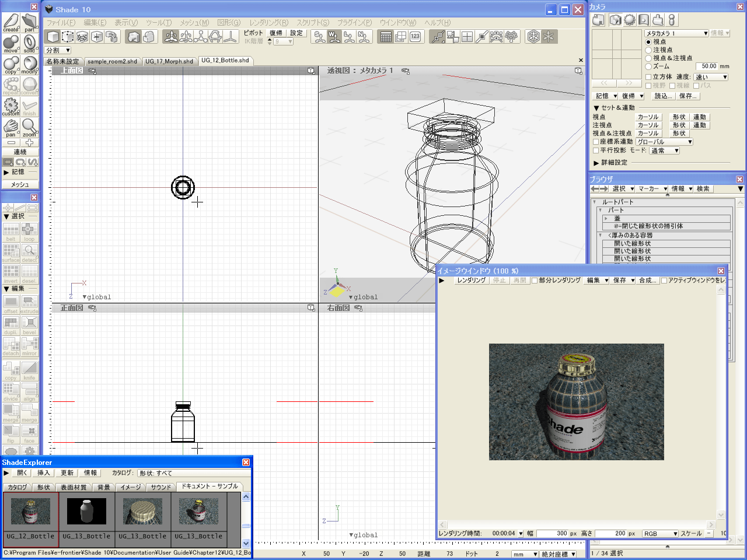Open the メタカメラ 1 camera dropdown
The image size is (747, 560).
click(677, 33)
